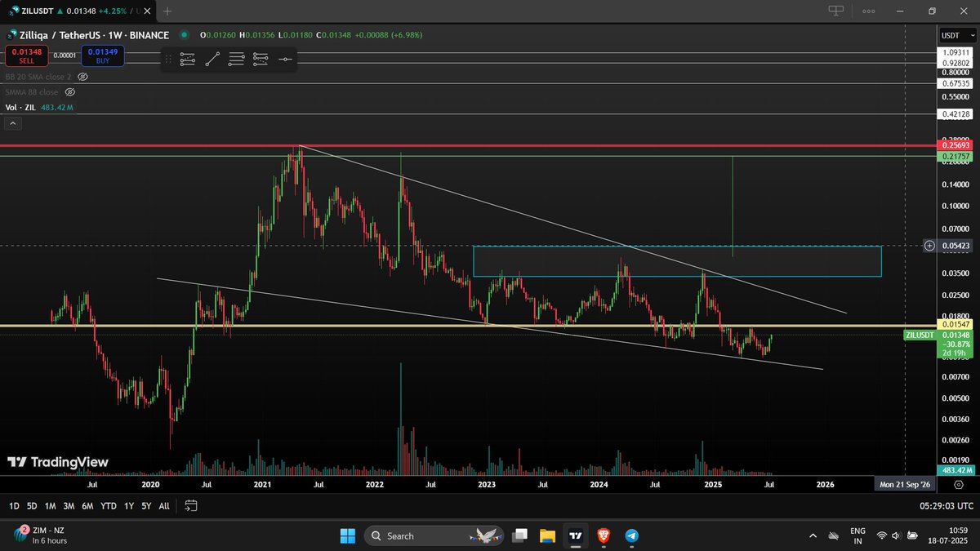Select the ZILUSDT chart tab
This screenshot has width=980, height=551.
point(76,11)
